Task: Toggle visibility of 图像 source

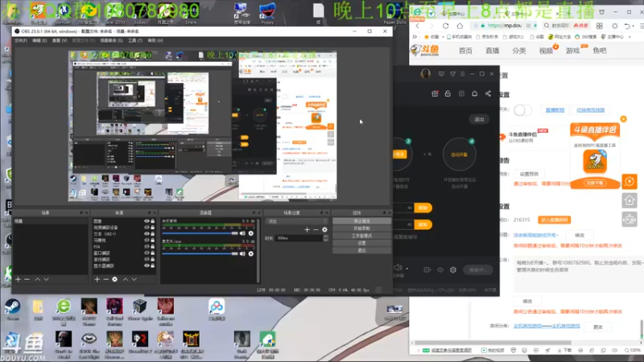Action: (x=147, y=220)
